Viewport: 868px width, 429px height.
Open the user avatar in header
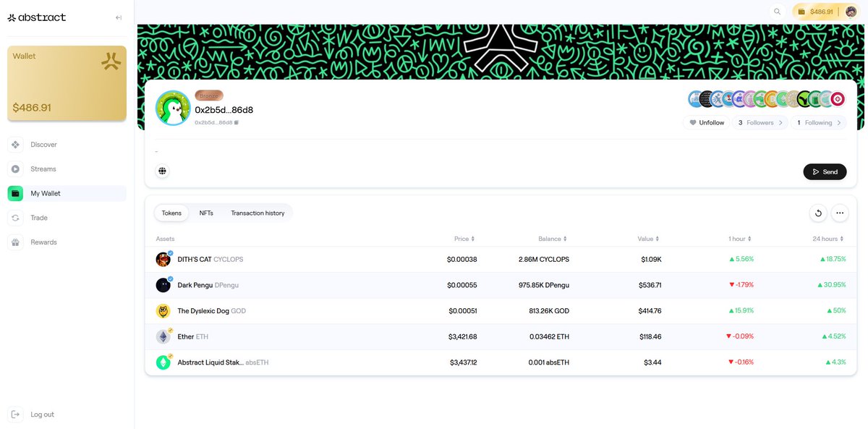point(851,12)
